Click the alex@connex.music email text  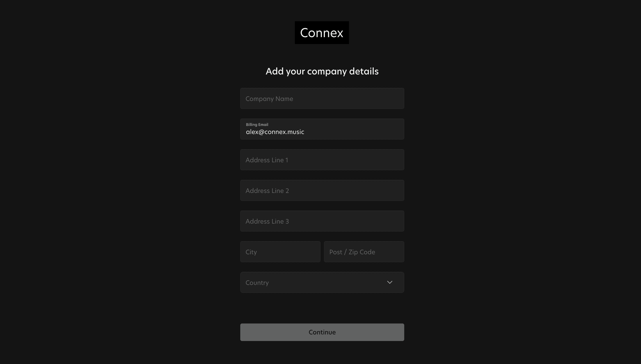tap(275, 132)
